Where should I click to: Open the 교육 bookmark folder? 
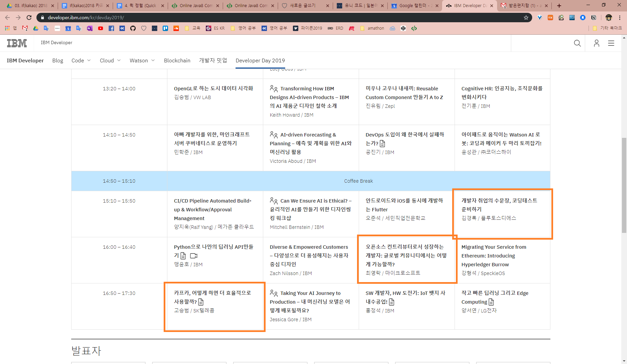coord(193,28)
